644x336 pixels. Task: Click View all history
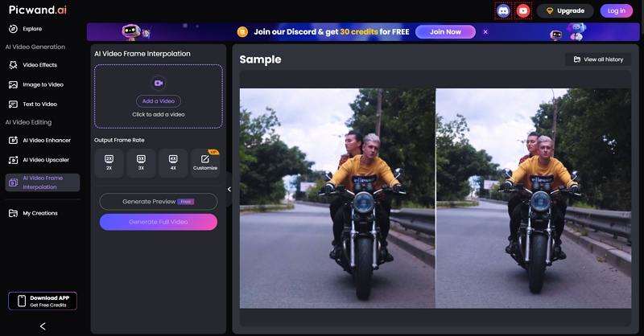pos(598,59)
